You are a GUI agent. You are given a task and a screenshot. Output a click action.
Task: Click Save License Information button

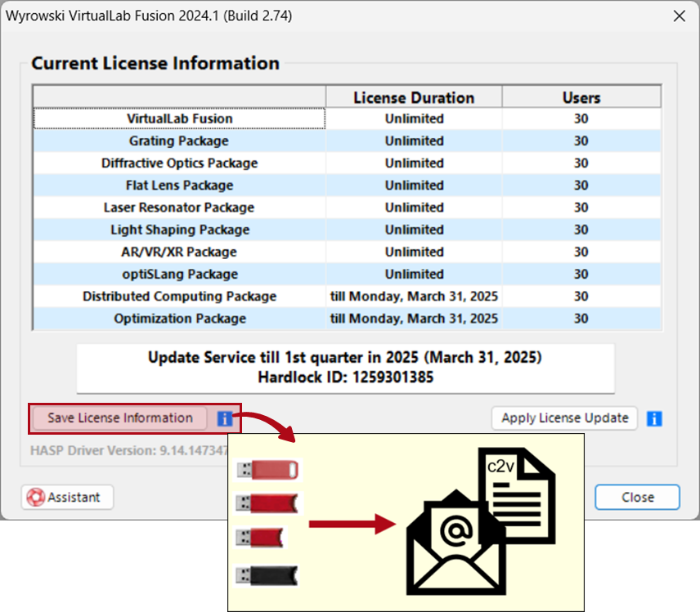click(x=120, y=418)
